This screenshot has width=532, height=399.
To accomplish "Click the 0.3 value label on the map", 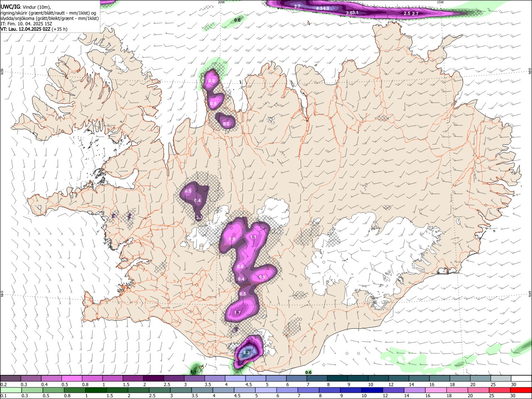I will click(199, 217).
